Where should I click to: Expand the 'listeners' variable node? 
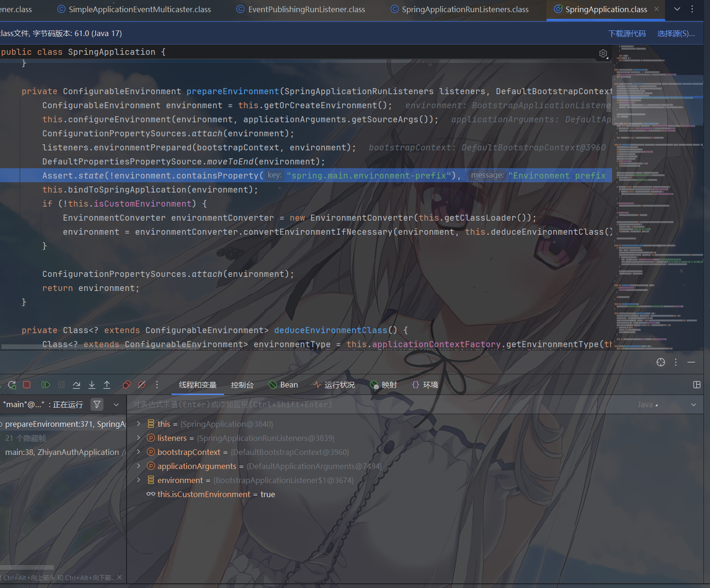click(138, 438)
